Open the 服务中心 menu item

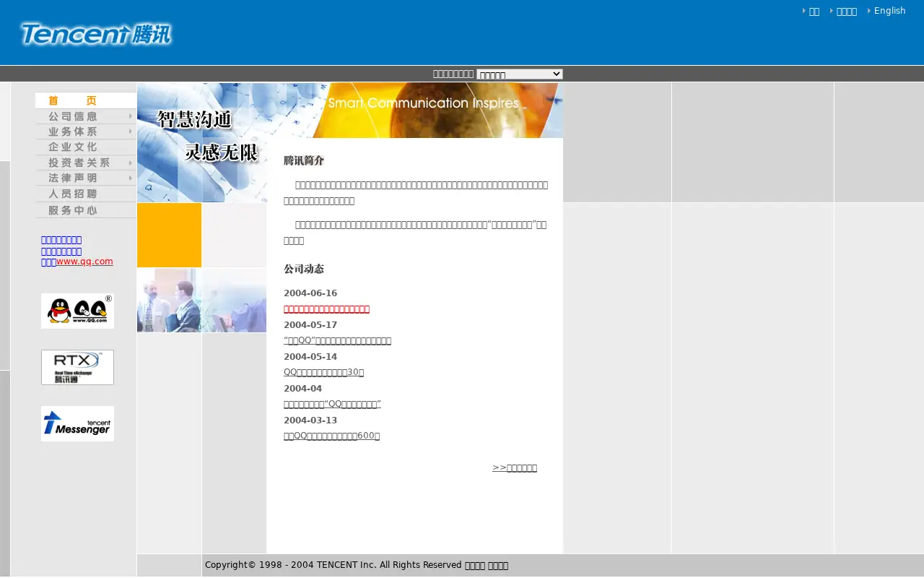86,210
